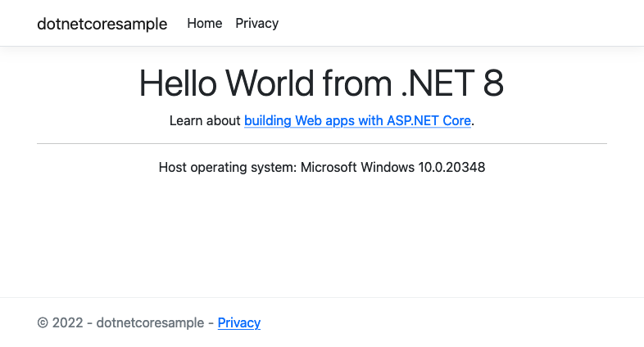The image size is (644, 347).
Task: Click the word "building" in the hyperlink
Action: (268, 121)
